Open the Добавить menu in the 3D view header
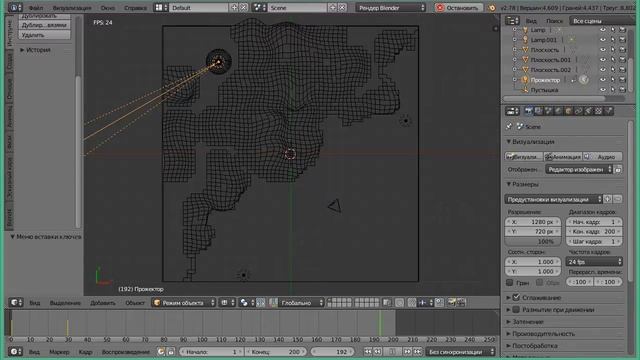This screenshot has width=640, height=360. [103, 303]
